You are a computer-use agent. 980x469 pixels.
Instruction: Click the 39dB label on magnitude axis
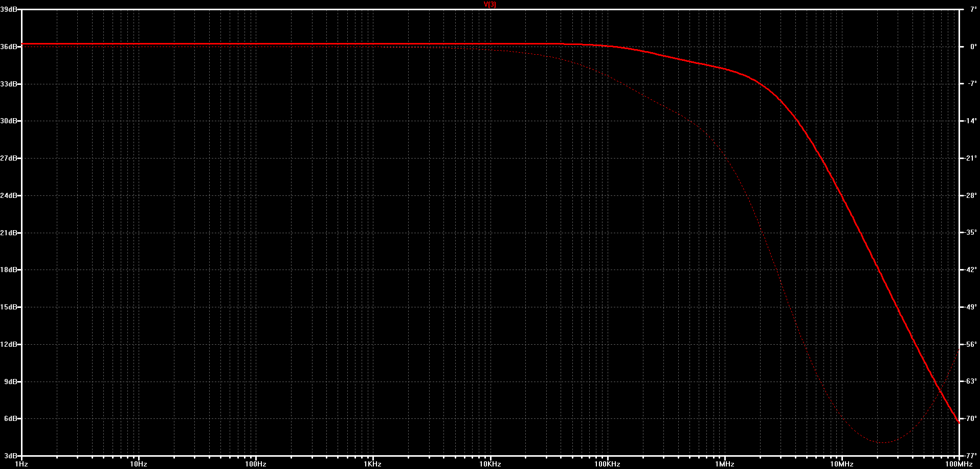9,9
